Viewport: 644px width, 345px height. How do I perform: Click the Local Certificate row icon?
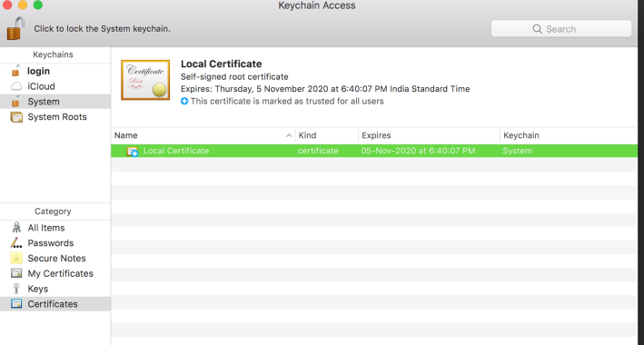click(x=133, y=151)
